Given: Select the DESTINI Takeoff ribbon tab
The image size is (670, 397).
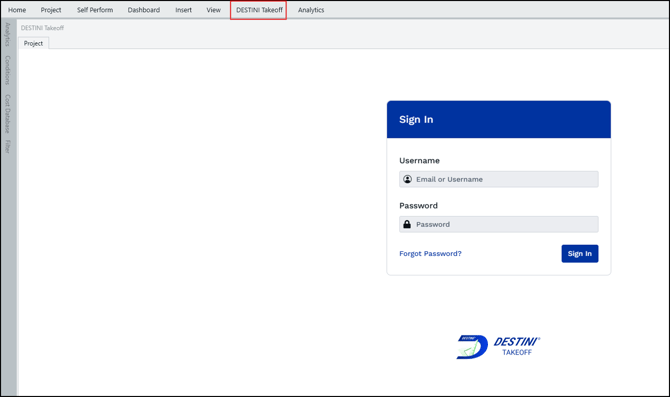Looking at the screenshot, I should (x=259, y=10).
